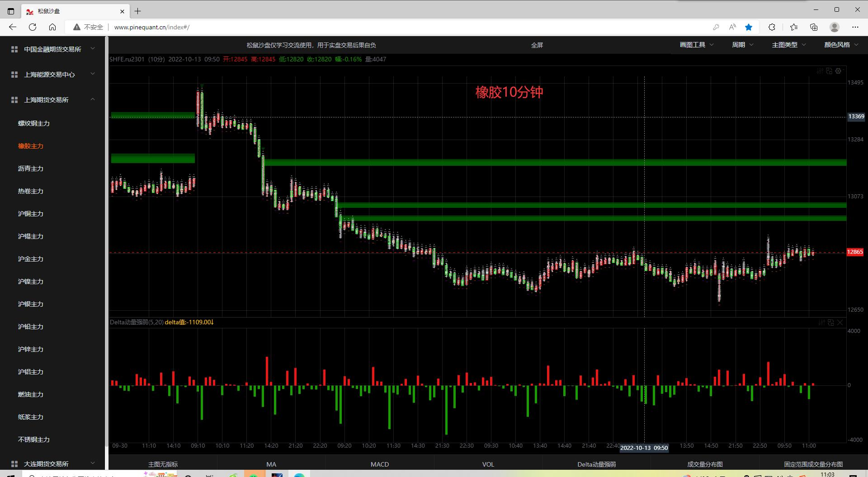
Task: Click main chart swap layout icon
Action: (x=829, y=71)
